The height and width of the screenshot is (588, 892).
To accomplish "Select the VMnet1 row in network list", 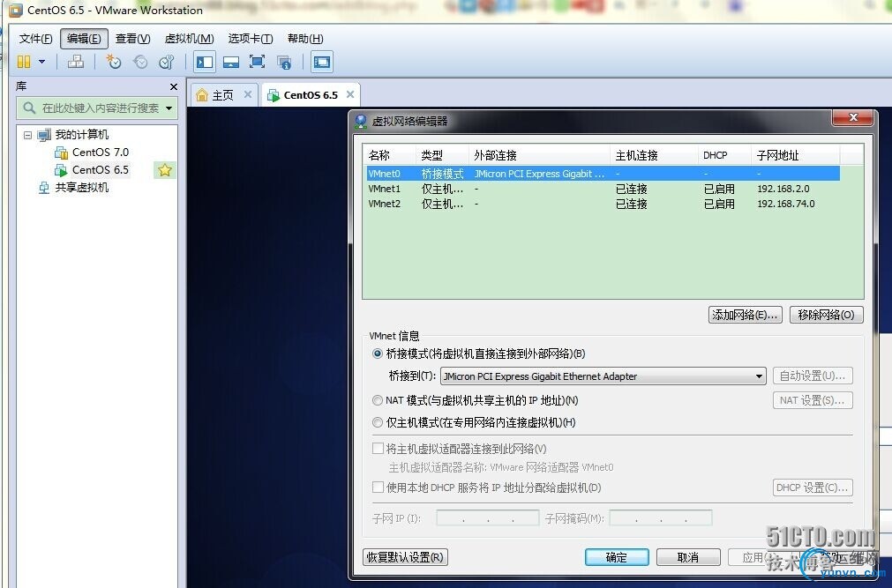I will (603, 189).
